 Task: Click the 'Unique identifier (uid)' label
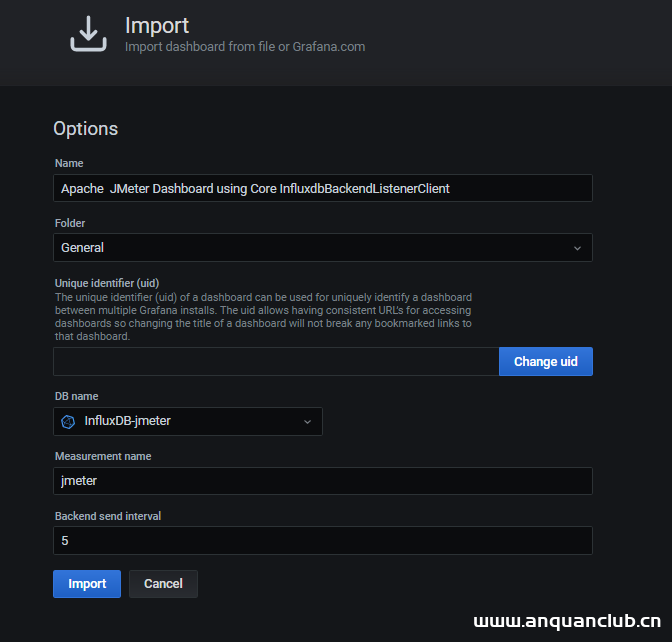[x=107, y=283]
